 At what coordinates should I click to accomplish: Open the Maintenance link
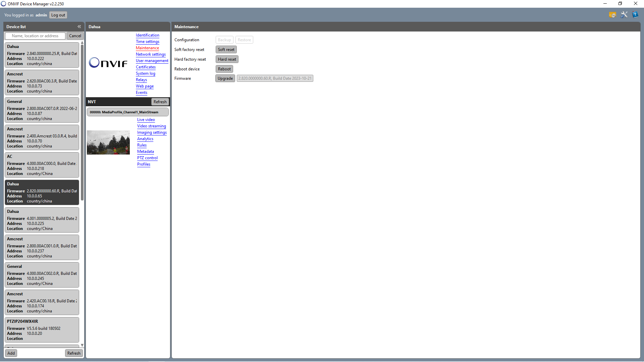[x=147, y=48]
